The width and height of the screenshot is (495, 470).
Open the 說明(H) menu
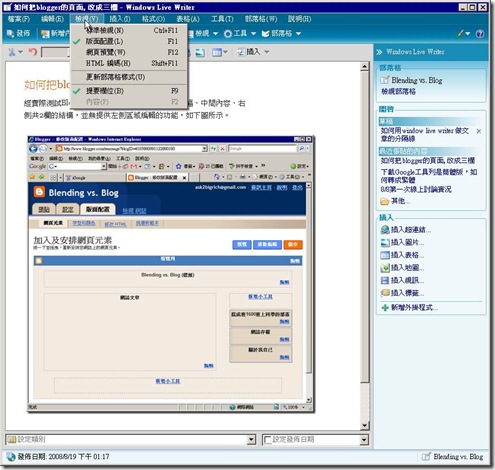[x=299, y=19]
